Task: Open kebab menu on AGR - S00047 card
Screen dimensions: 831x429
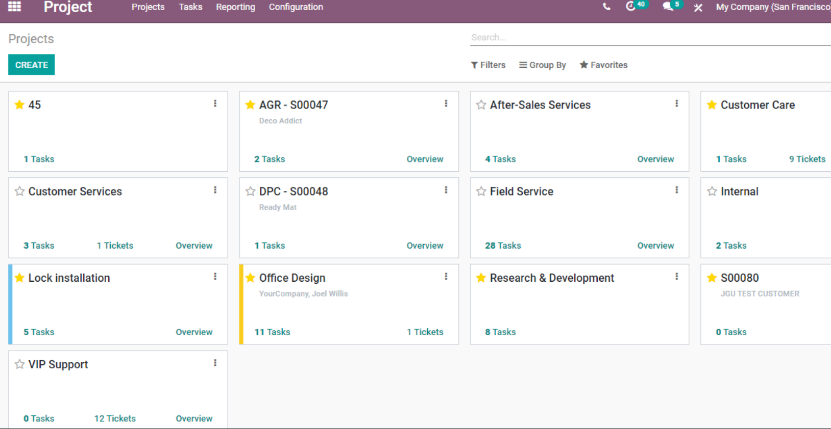Action: (x=446, y=104)
